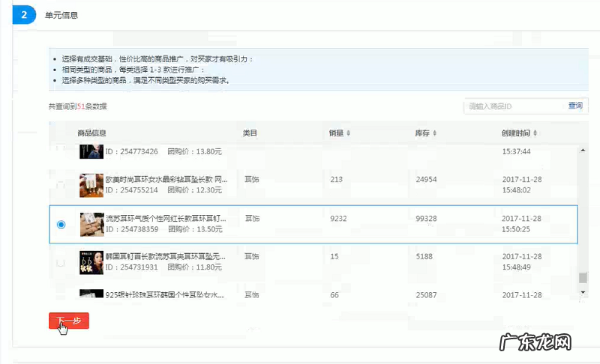Select the 韩国耳钉 product ID 254731931 option

tap(61, 262)
